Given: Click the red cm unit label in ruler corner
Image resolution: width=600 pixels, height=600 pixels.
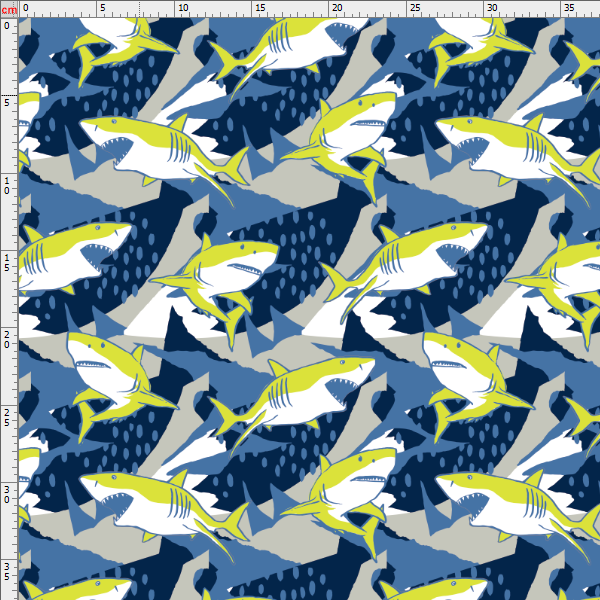Looking at the screenshot, I should coord(9,9).
